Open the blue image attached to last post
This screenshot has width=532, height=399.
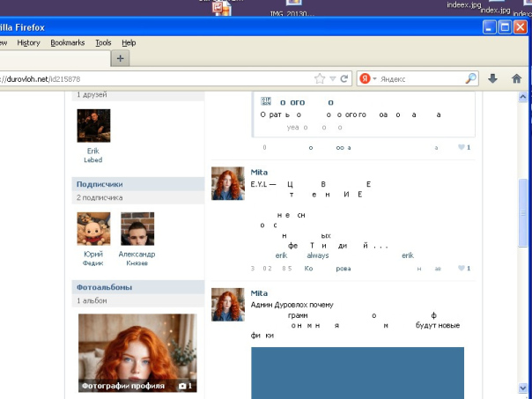(x=358, y=373)
